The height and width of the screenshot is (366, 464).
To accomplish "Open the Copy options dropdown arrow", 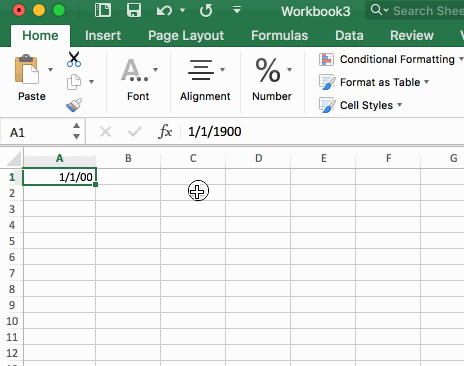I will click(x=91, y=82).
